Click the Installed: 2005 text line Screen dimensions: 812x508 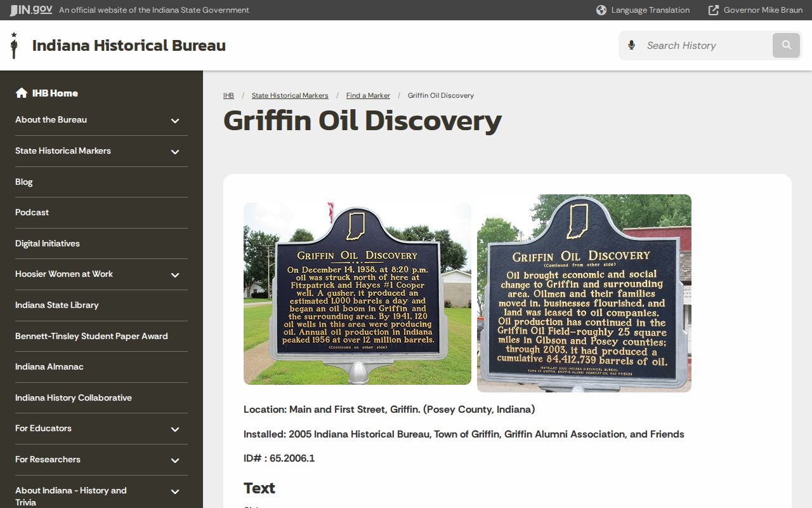click(464, 434)
